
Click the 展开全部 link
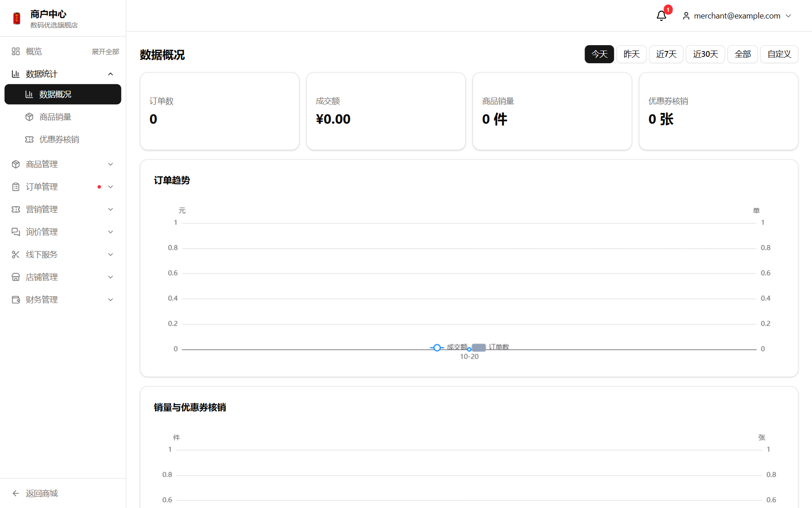click(x=106, y=52)
